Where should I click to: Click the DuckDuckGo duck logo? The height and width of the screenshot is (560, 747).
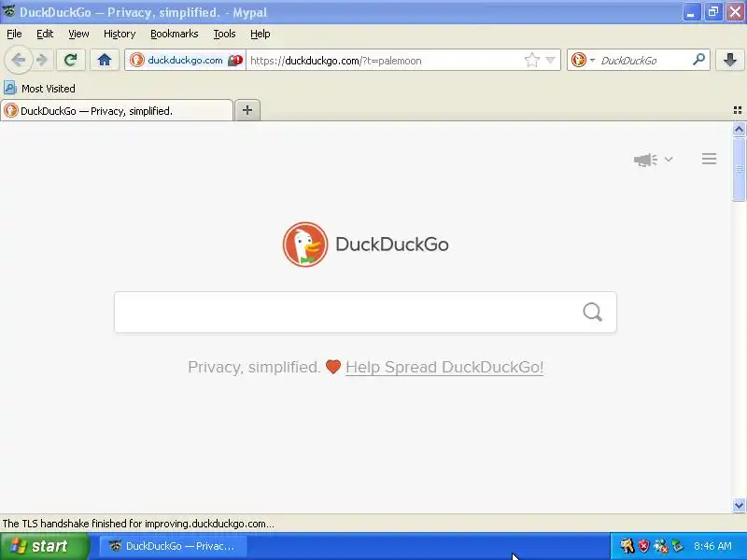coord(305,245)
